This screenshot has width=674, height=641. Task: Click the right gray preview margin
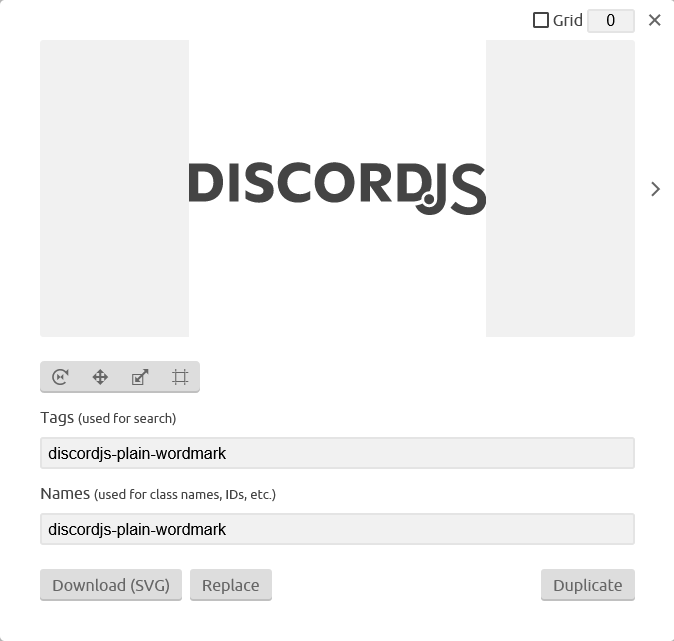tap(560, 188)
